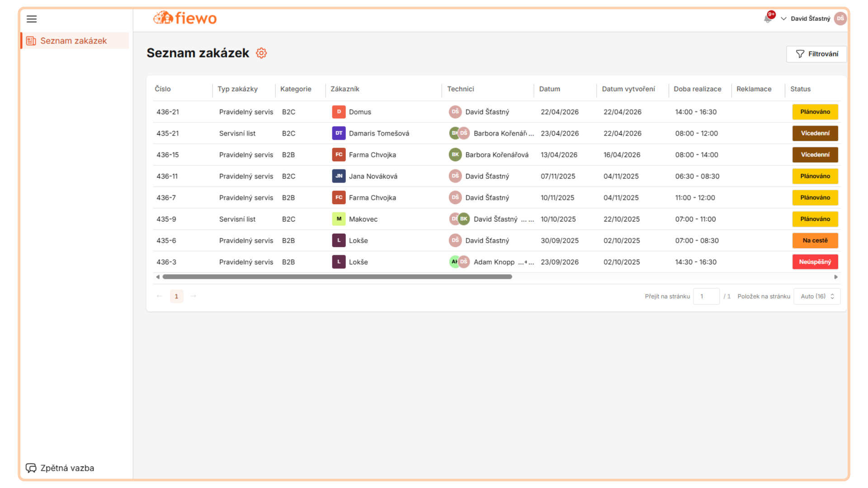Click the notification bell icon
Image resolution: width=868 pixels, height=488 pixels.
click(768, 19)
